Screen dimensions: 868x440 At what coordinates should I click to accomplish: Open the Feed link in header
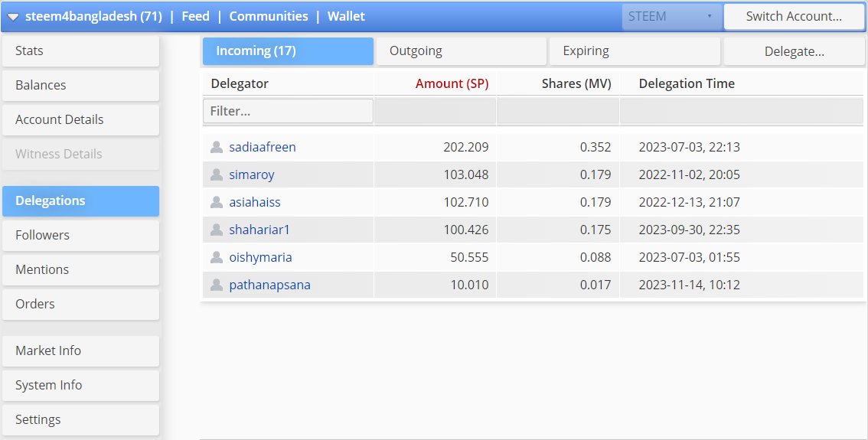[x=195, y=16]
